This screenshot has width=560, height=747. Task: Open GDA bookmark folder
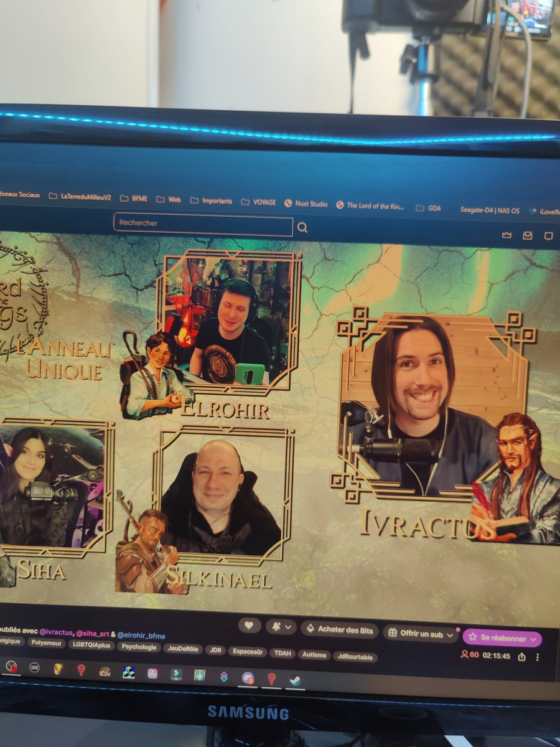[429, 208]
